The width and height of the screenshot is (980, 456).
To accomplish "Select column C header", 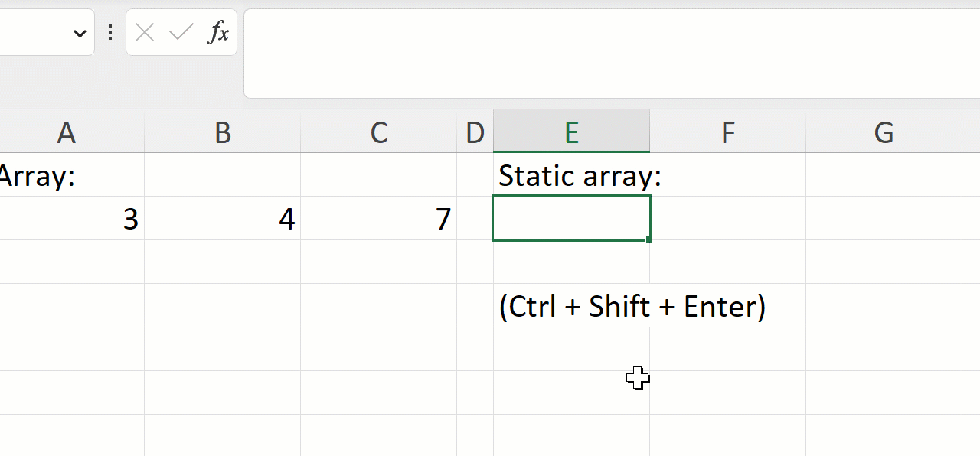I will pos(379,133).
